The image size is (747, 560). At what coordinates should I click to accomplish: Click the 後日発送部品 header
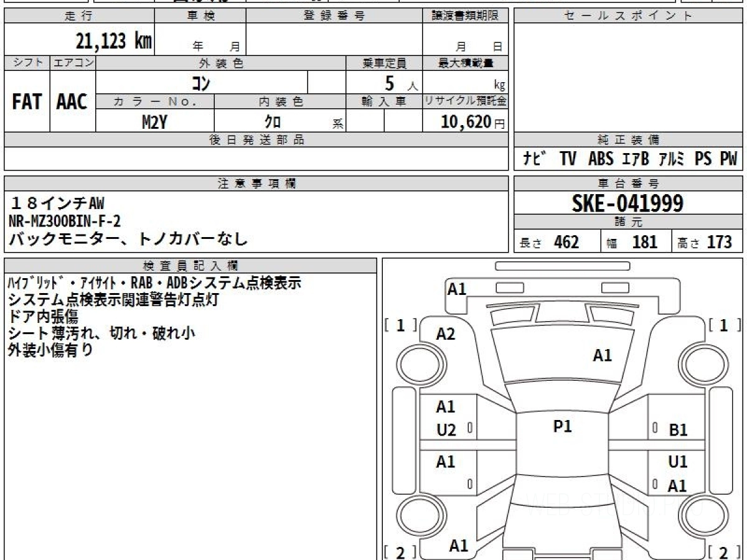tap(256, 140)
